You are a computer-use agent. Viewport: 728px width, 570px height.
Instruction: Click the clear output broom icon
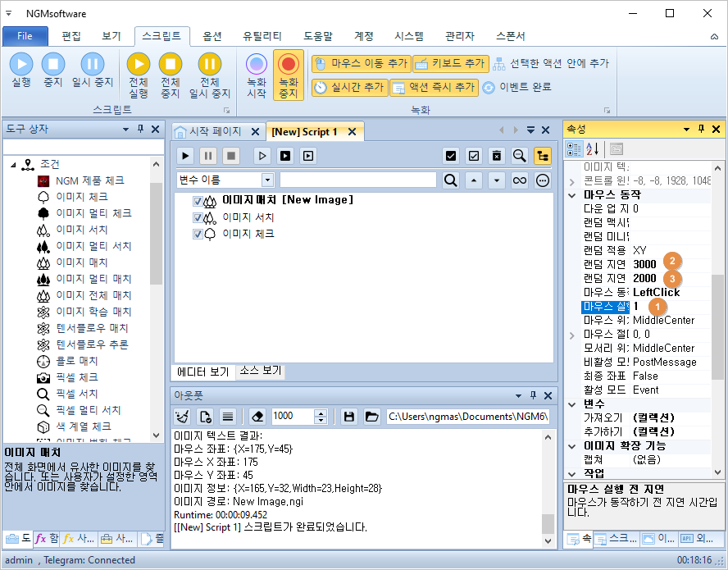coord(183,417)
